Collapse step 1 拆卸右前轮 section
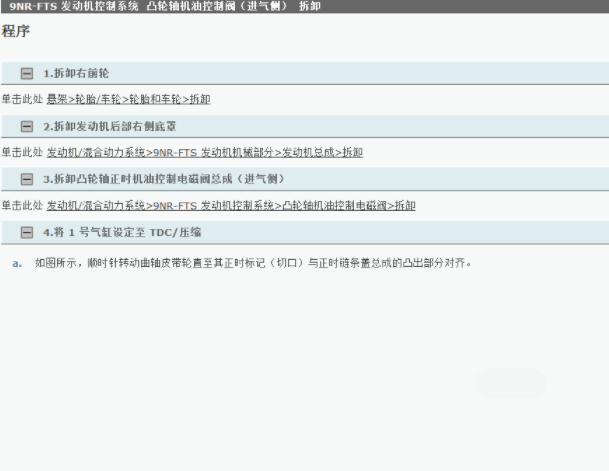Viewport: 609px width, 471px height. [27, 73]
